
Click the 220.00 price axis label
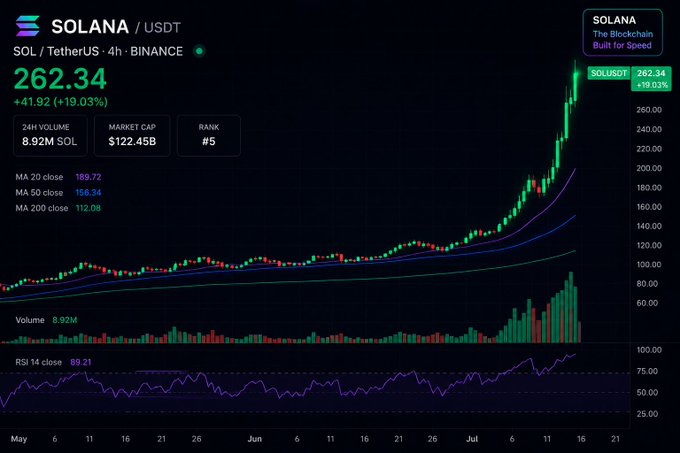point(649,149)
